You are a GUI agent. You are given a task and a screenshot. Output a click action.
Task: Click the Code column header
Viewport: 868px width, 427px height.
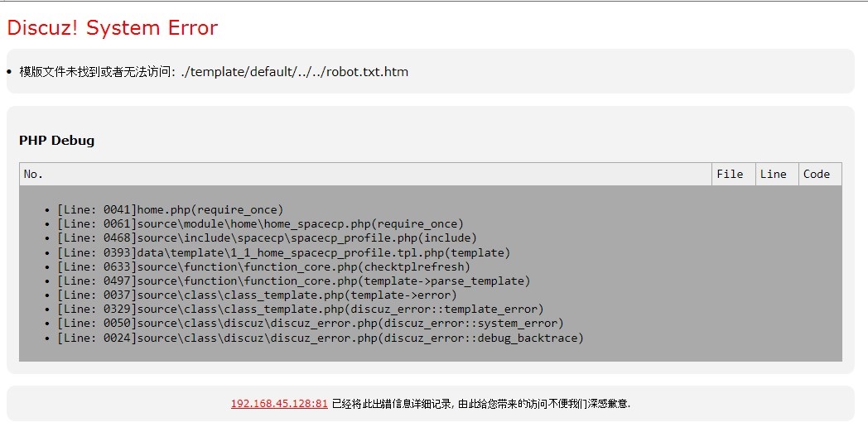pos(820,175)
